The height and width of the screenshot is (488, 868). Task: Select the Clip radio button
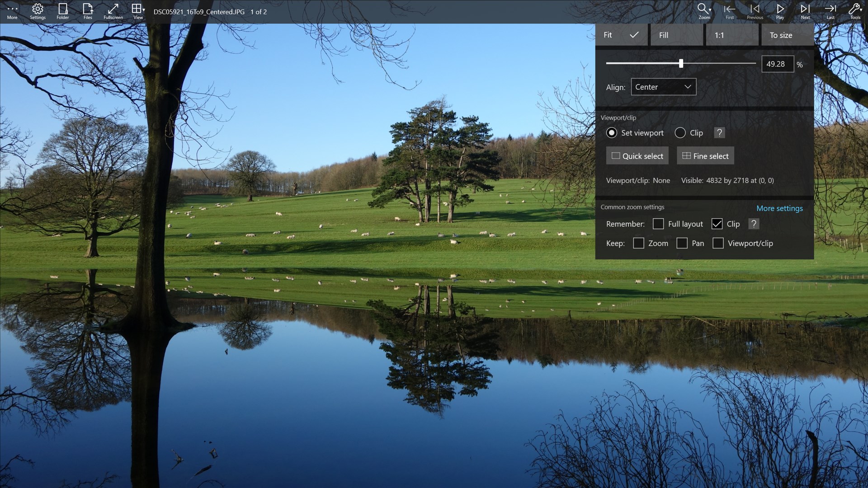680,132
